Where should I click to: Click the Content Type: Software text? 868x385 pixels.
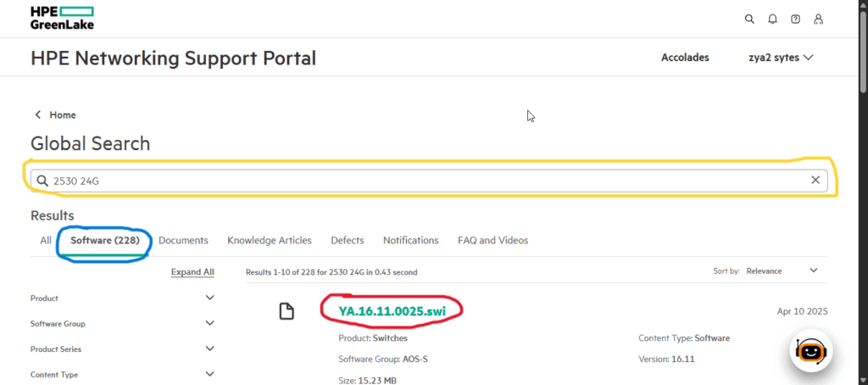[684, 338]
